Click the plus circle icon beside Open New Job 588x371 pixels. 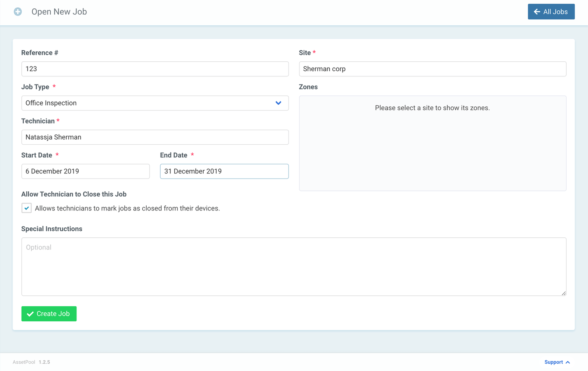[18, 12]
